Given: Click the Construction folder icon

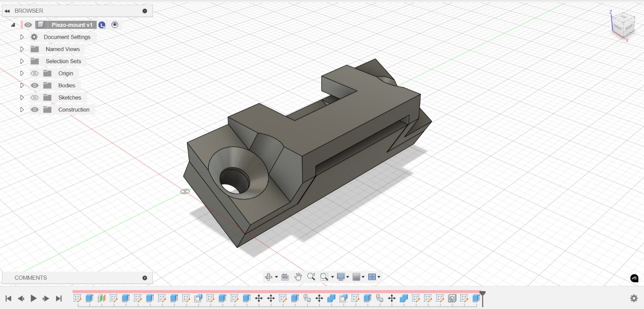Looking at the screenshot, I should point(47,109).
